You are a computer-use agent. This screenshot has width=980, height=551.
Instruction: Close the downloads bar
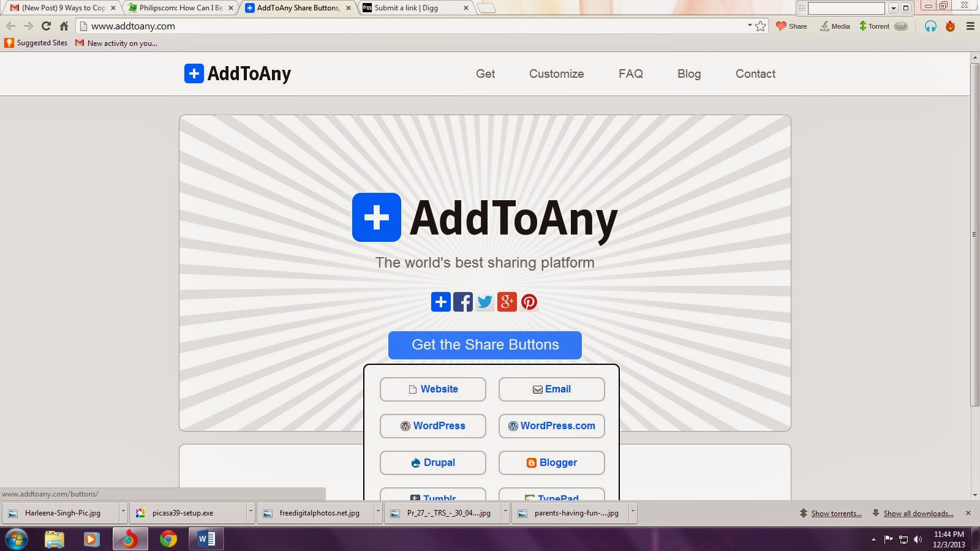pos(968,513)
